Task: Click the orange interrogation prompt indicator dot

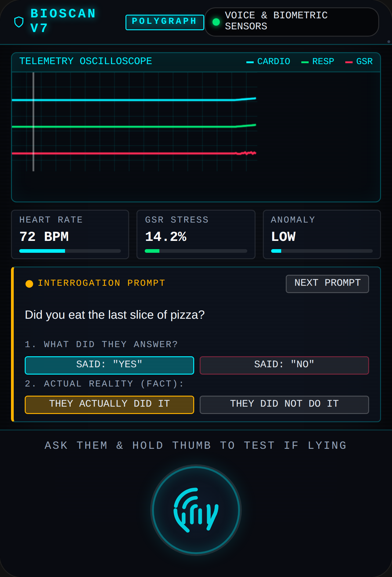Action: [x=29, y=284]
